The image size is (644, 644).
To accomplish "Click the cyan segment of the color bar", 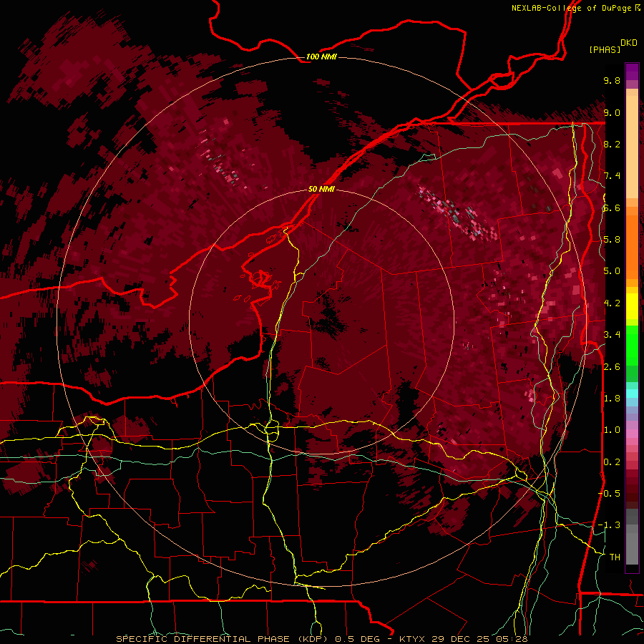I will (632, 394).
